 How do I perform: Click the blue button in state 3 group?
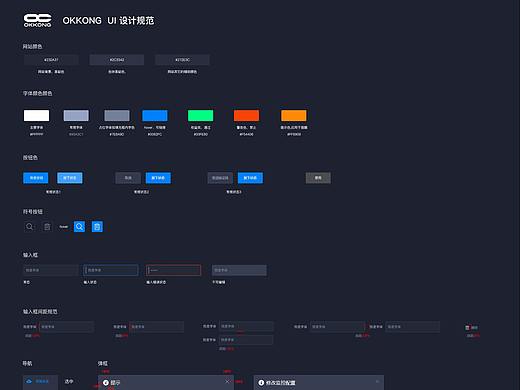tap(250, 178)
